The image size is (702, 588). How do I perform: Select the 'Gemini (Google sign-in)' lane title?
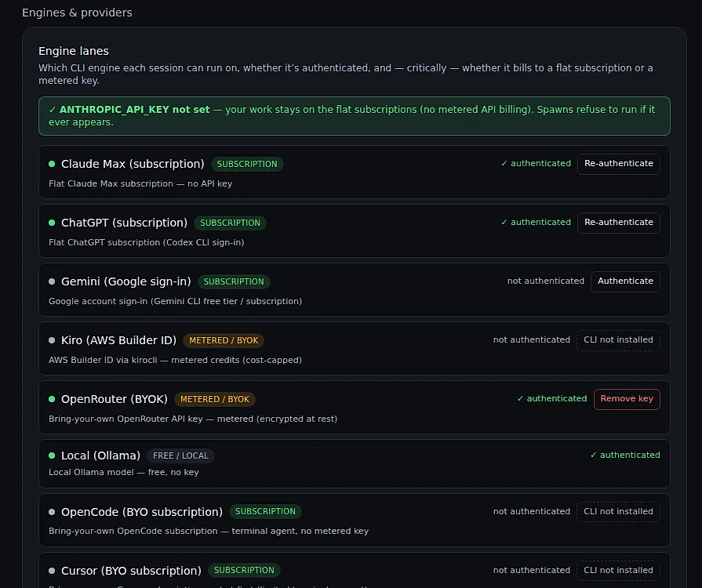125,282
